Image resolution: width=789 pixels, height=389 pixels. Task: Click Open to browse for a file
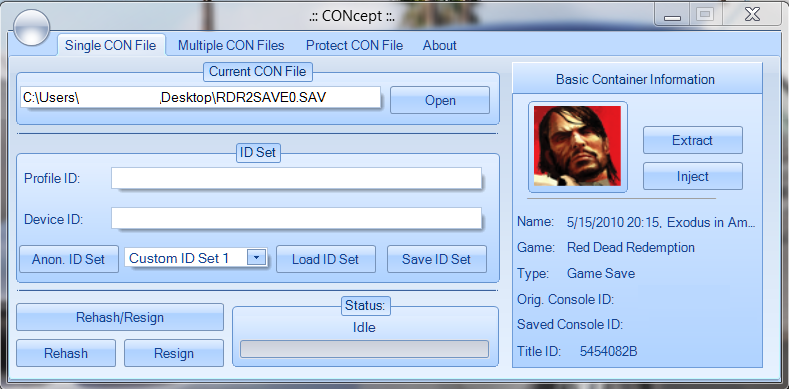[440, 100]
